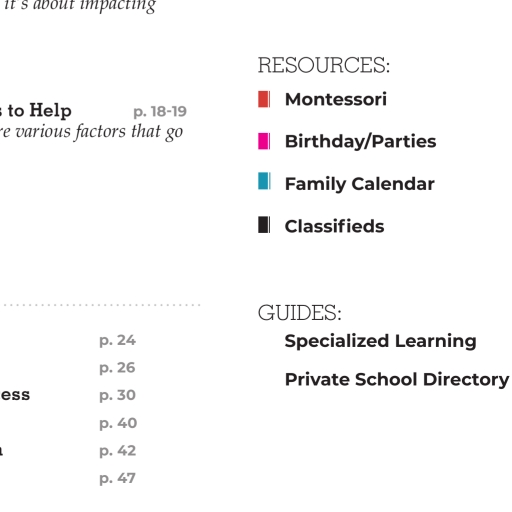512x512 pixels.
Task: Jump to page 42 entry
Action: click(x=117, y=451)
